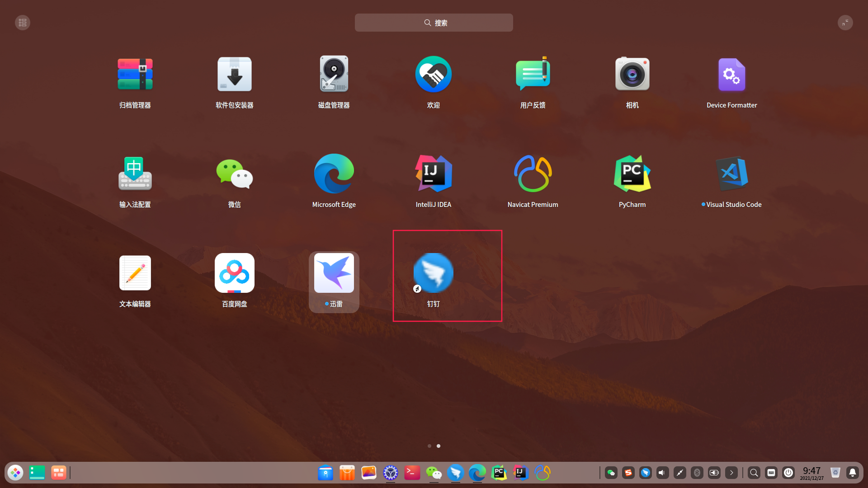The width and height of the screenshot is (868, 488).
Task: Open the power menu in dock
Action: (x=788, y=473)
